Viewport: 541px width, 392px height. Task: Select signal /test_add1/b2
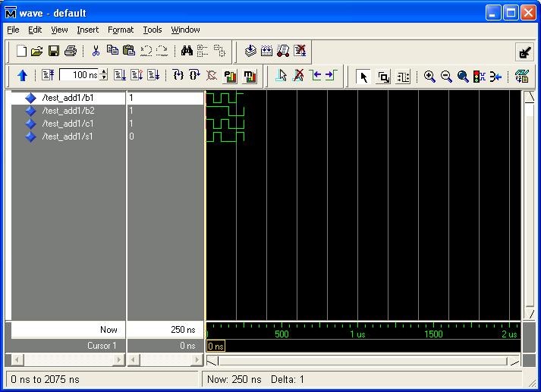[68, 111]
